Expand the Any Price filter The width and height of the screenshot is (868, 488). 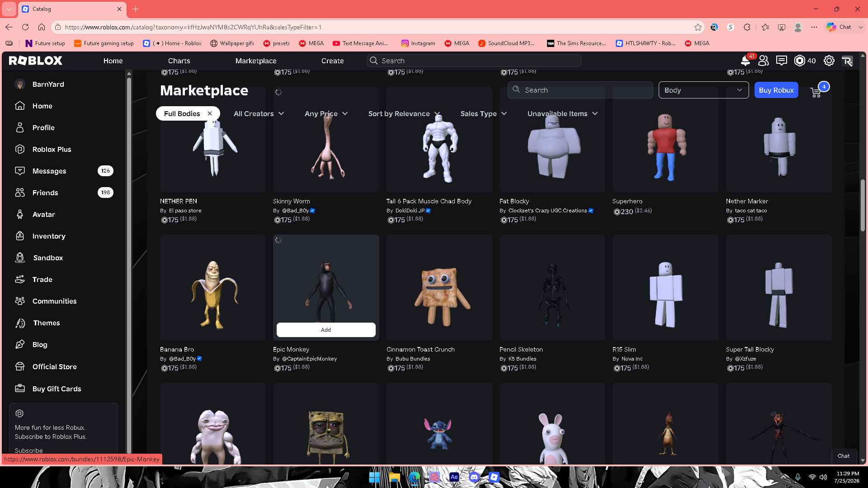pos(326,114)
